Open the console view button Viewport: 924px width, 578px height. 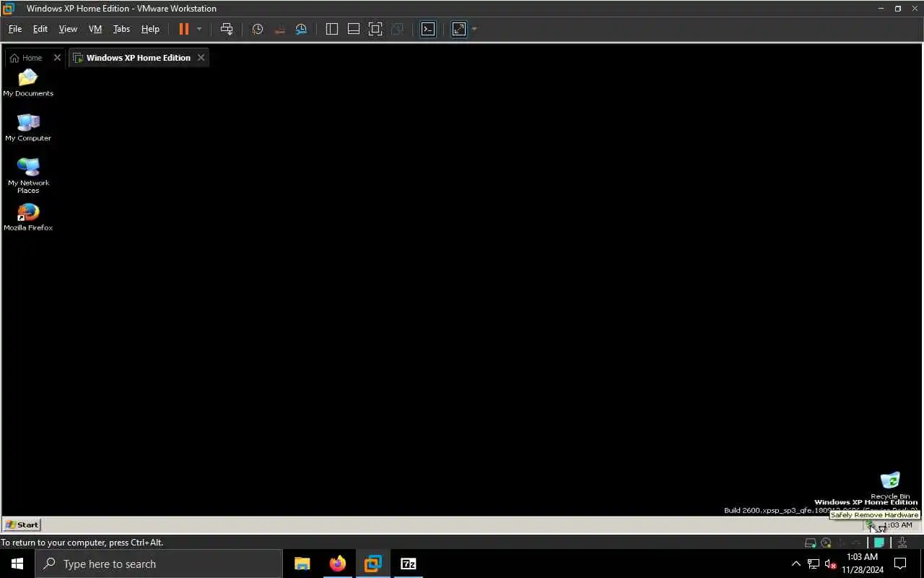(x=428, y=29)
